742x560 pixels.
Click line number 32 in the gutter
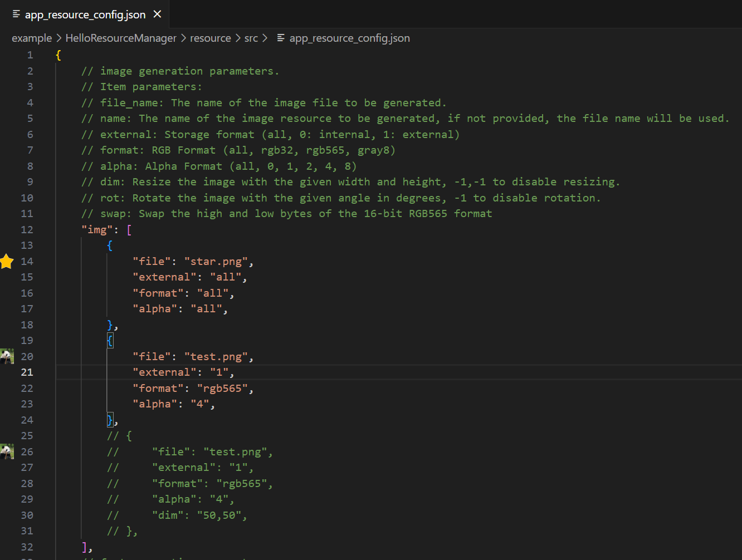click(x=27, y=547)
